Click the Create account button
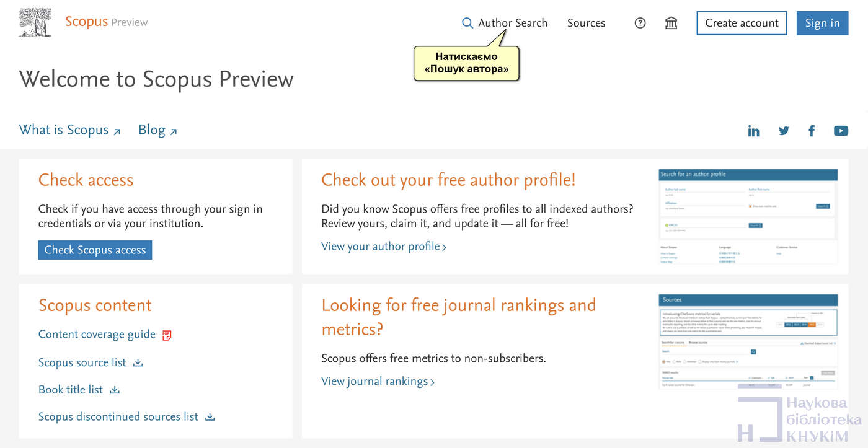868x448 pixels. pyautogui.click(x=742, y=23)
